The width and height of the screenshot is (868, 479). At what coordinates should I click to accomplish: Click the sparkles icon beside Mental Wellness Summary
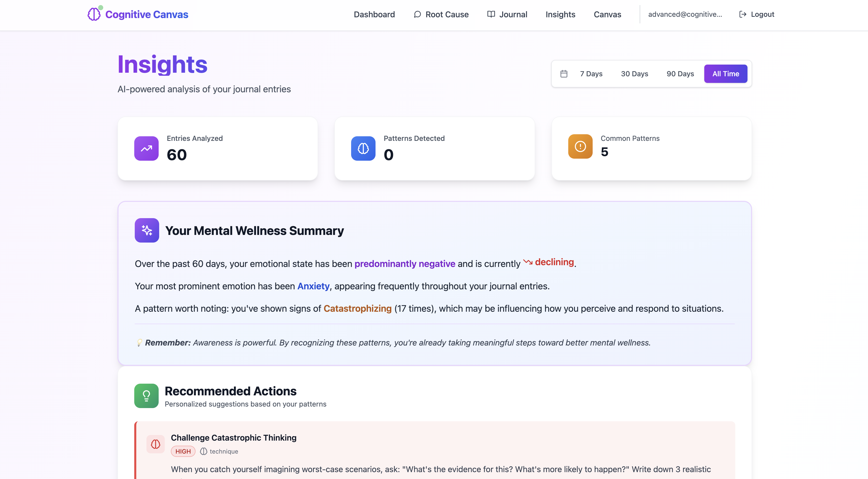pos(147,230)
